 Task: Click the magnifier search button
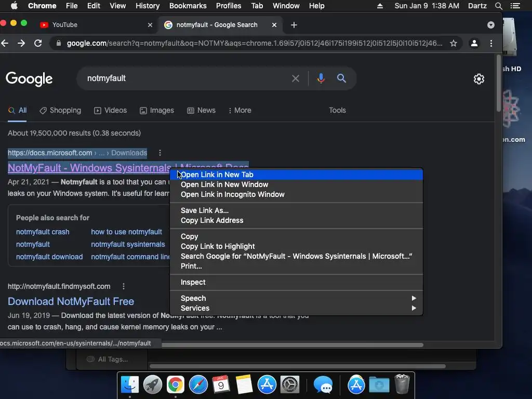(x=341, y=78)
